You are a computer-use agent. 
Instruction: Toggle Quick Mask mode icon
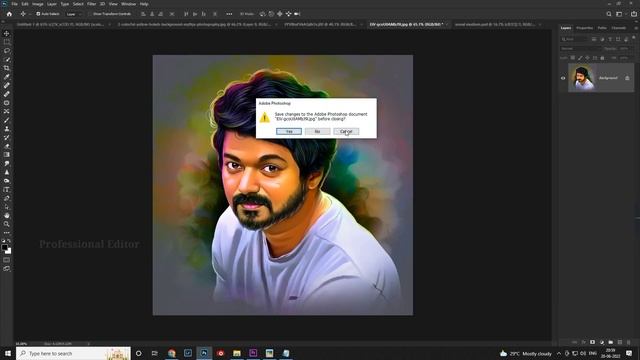7,260
